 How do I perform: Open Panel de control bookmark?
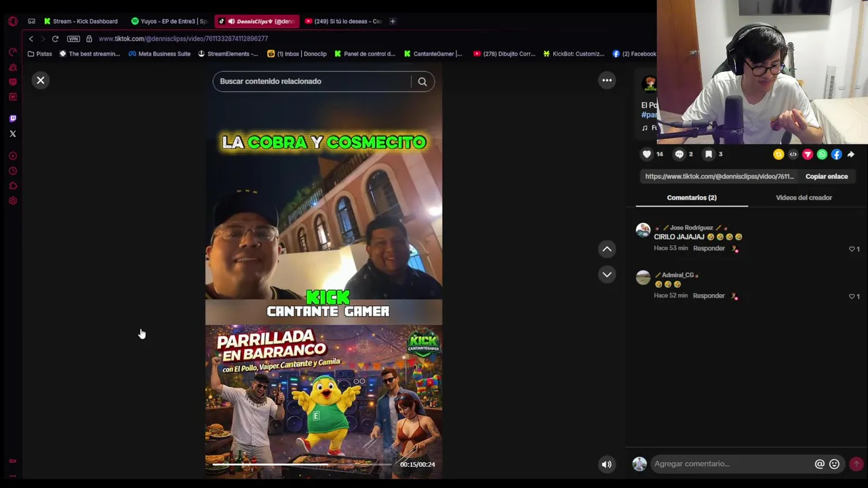[x=364, y=54]
